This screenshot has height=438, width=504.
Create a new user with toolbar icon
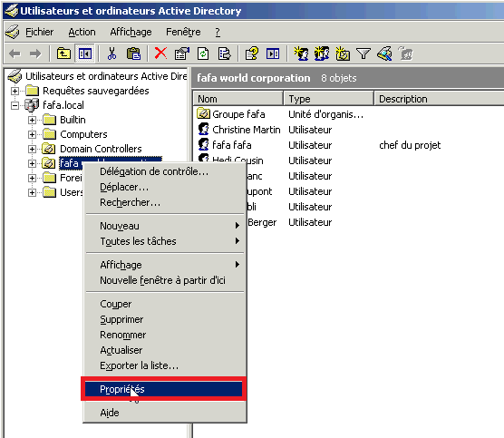[x=301, y=54]
